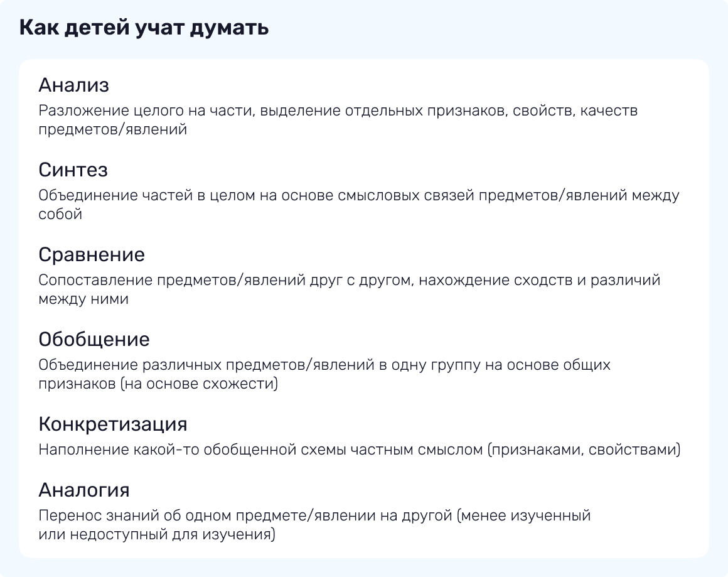Pick the "Конкретизация" heading
This screenshot has height=577, width=728.
tap(113, 424)
